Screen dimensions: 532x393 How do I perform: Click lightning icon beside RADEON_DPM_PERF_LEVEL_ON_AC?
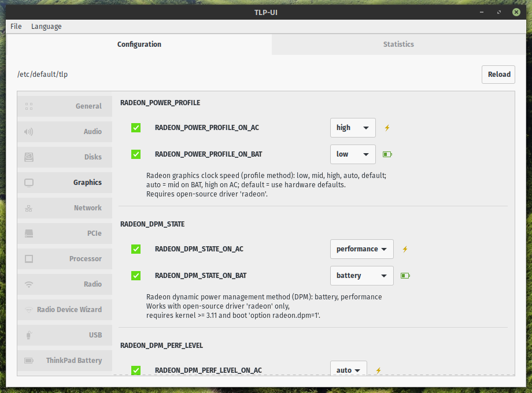[378, 370]
